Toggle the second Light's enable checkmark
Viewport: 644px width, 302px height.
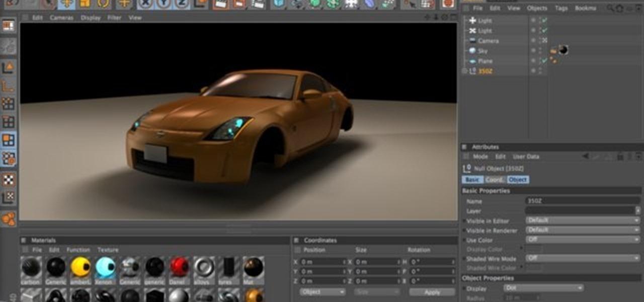544,31
